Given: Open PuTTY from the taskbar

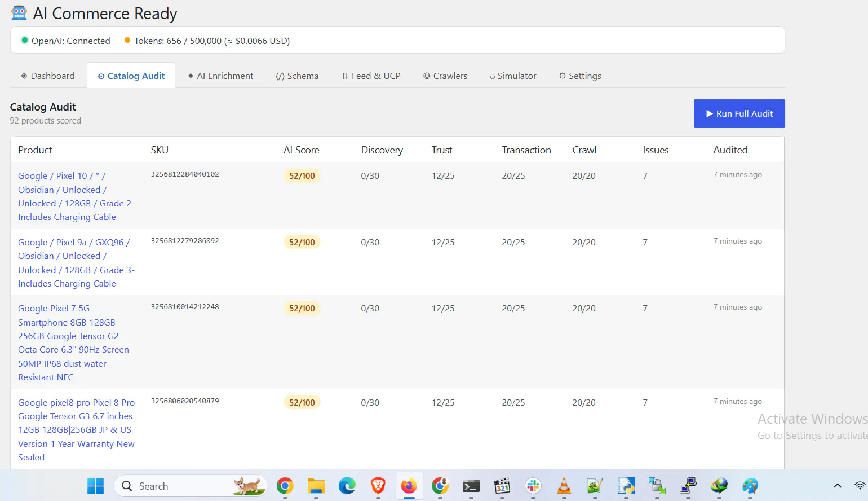Looking at the screenshot, I should coord(688,486).
